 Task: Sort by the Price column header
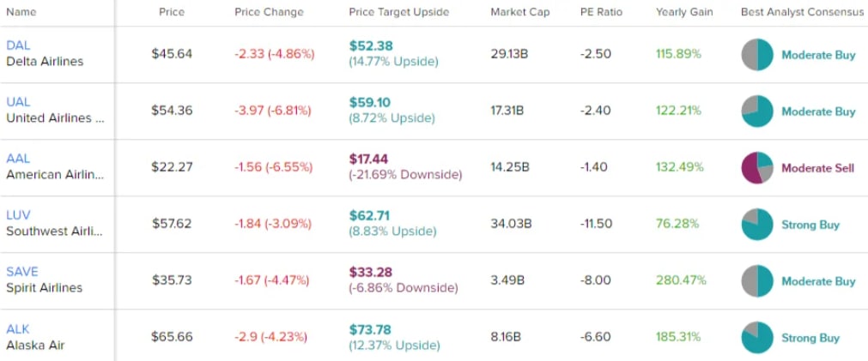[x=172, y=13]
